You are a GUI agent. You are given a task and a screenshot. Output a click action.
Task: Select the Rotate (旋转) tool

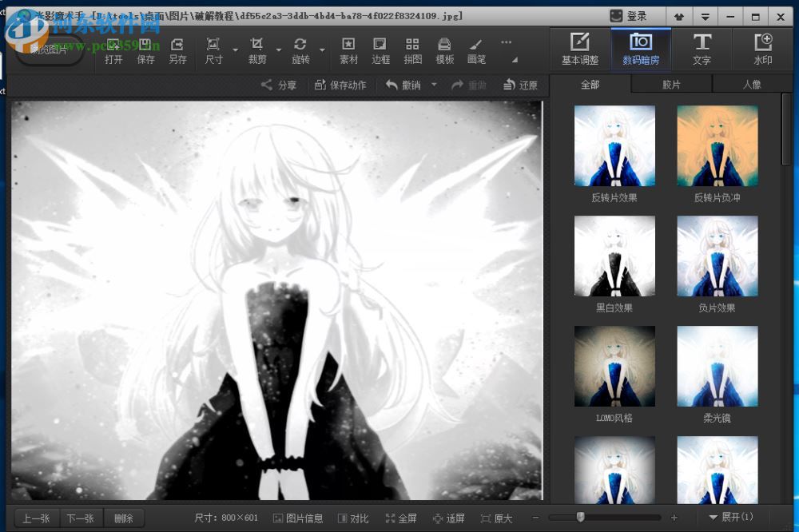point(300,50)
